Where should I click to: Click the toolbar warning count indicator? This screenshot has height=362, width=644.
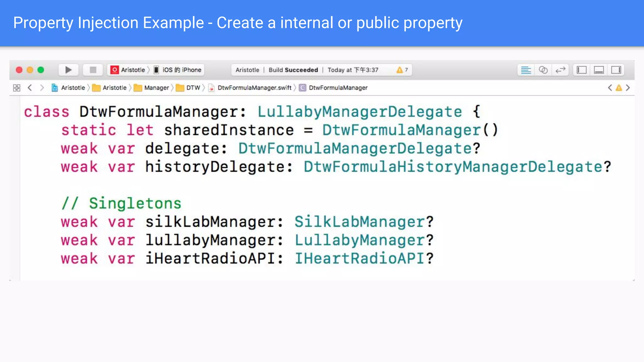point(402,70)
